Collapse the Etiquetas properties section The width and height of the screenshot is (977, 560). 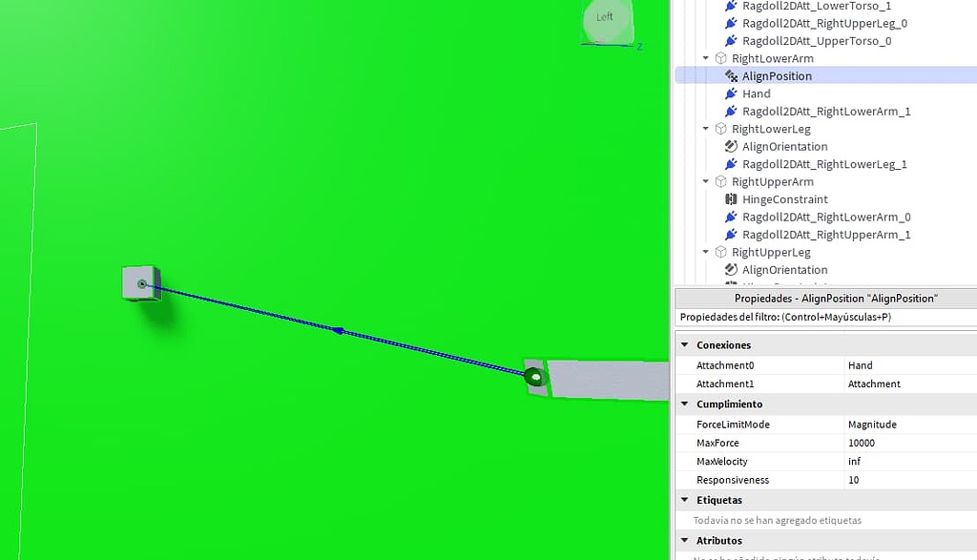pos(685,500)
